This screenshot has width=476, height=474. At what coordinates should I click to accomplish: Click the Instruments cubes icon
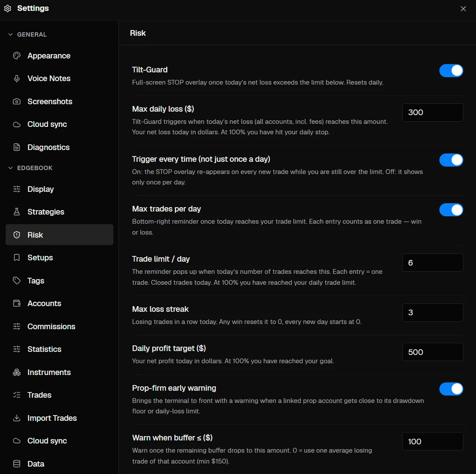click(17, 372)
